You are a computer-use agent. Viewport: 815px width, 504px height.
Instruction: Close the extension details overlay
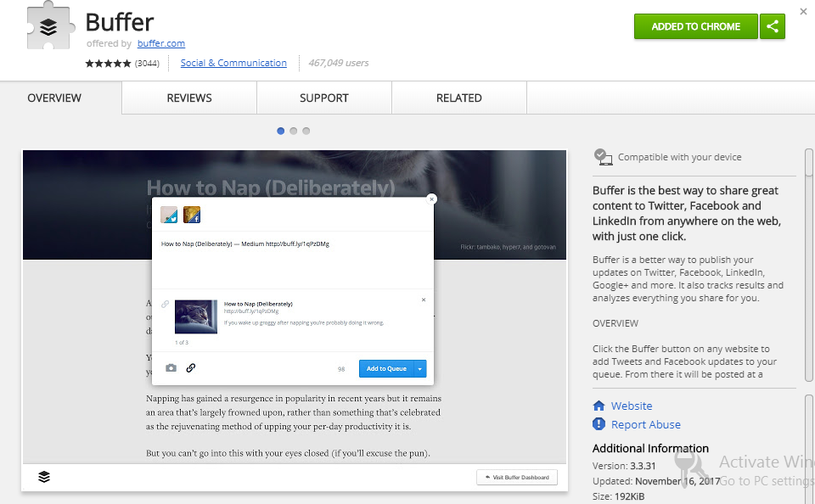click(x=804, y=11)
